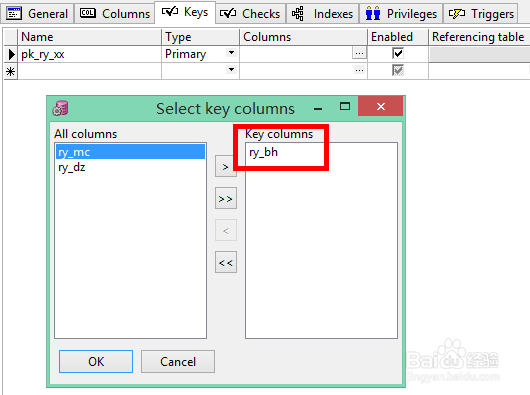Click the Triggers lightning icon

click(x=457, y=14)
